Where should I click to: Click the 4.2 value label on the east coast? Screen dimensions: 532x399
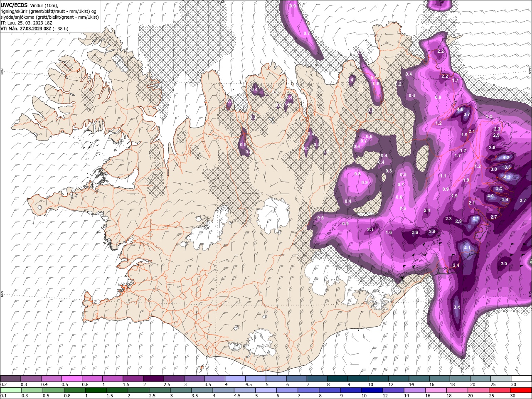tap(506, 158)
